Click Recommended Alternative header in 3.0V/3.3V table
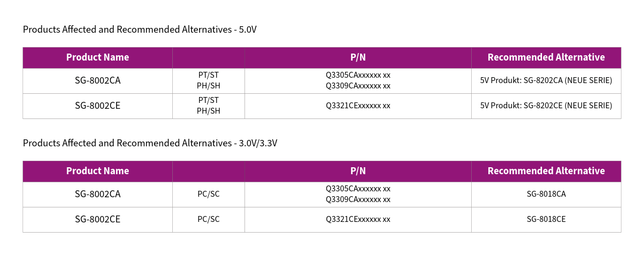 pyautogui.click(x=546, y=171)
